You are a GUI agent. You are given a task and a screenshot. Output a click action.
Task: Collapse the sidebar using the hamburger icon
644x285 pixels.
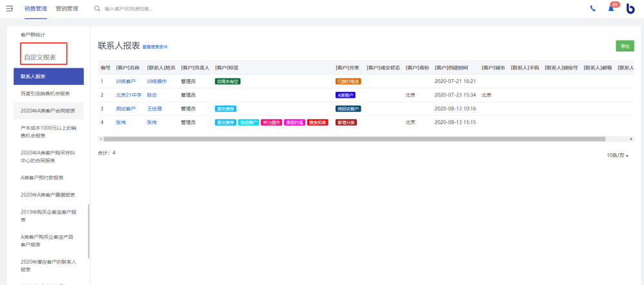click(10, 8)
